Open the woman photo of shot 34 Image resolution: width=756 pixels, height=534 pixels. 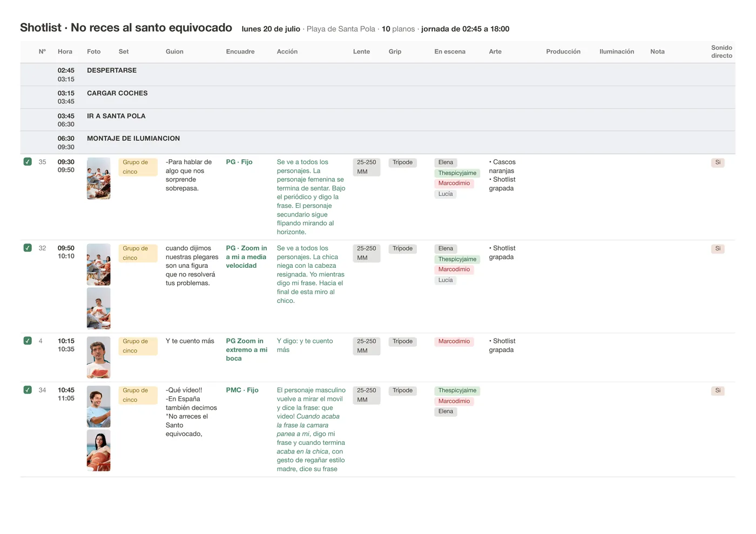[x=98, y=450]
